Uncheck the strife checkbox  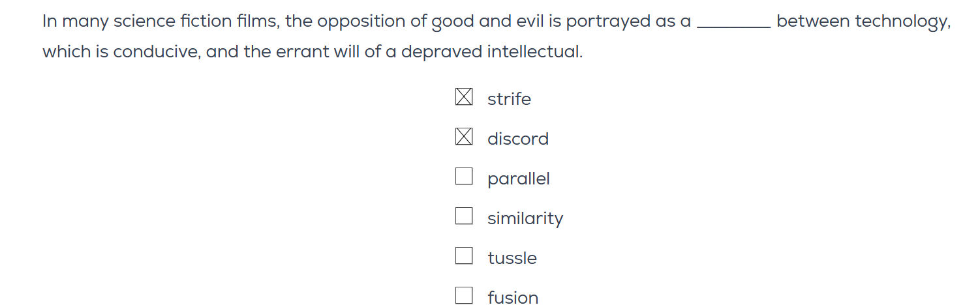click(x=463, y=97)
